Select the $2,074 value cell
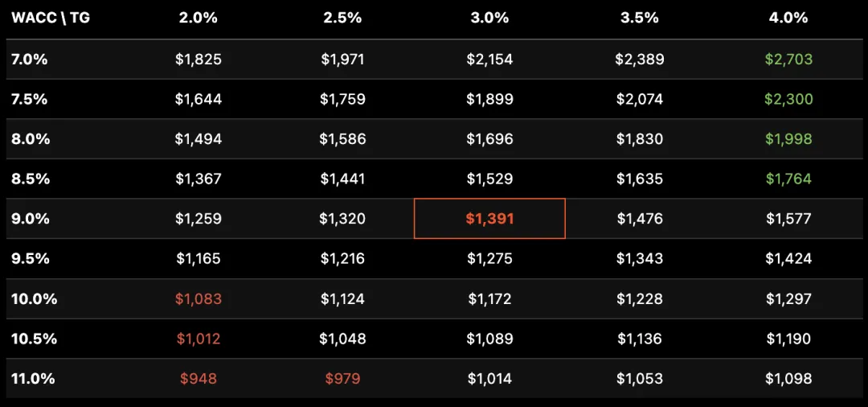Screen dimensions: 868x407 [640, 99]
